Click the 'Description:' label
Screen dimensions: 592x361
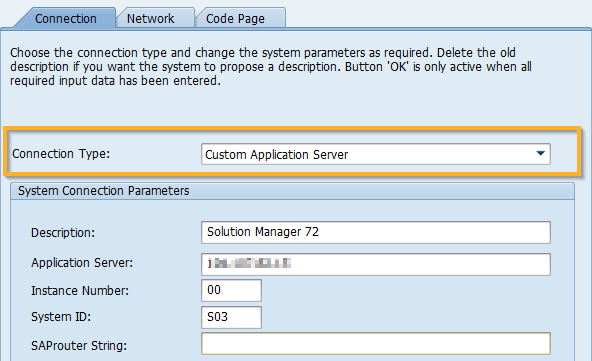point(63,233)
